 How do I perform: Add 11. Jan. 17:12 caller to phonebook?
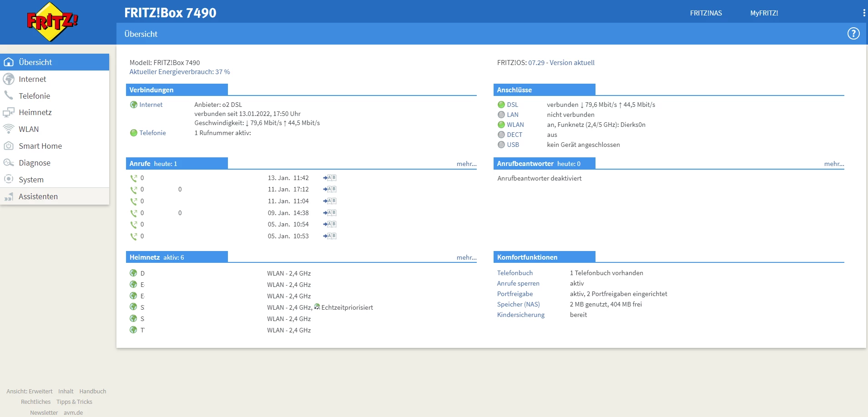330,189
